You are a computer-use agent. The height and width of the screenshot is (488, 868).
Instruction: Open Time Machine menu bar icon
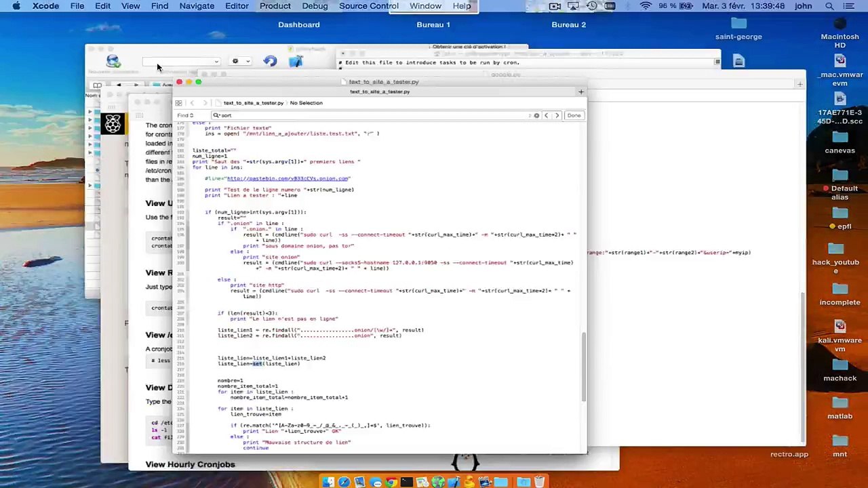592,6
